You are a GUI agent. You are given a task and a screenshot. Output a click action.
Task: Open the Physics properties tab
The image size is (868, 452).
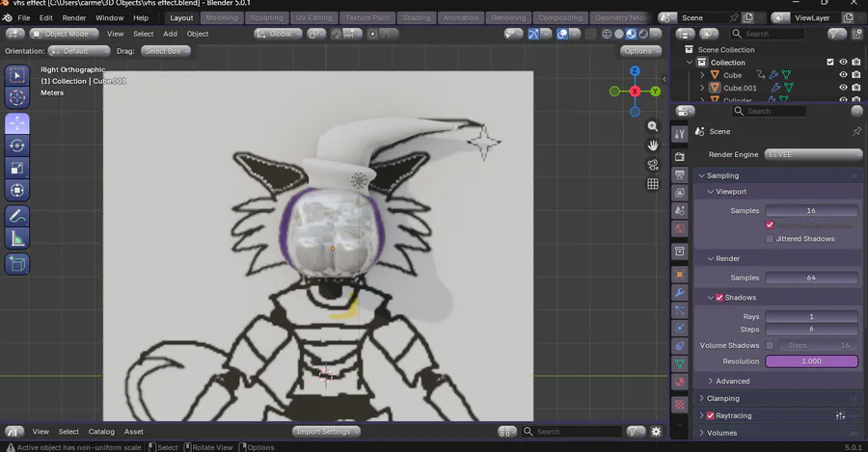coord(680,328)
